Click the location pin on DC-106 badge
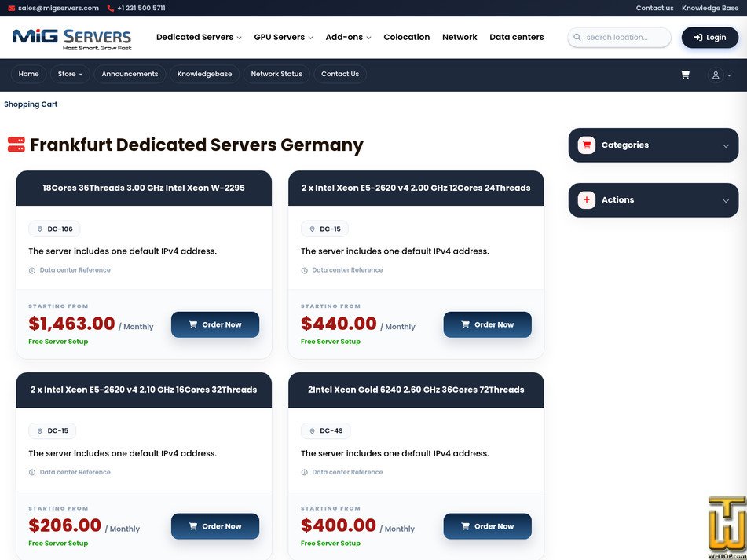The image size is (747, 560). point(40,229)
